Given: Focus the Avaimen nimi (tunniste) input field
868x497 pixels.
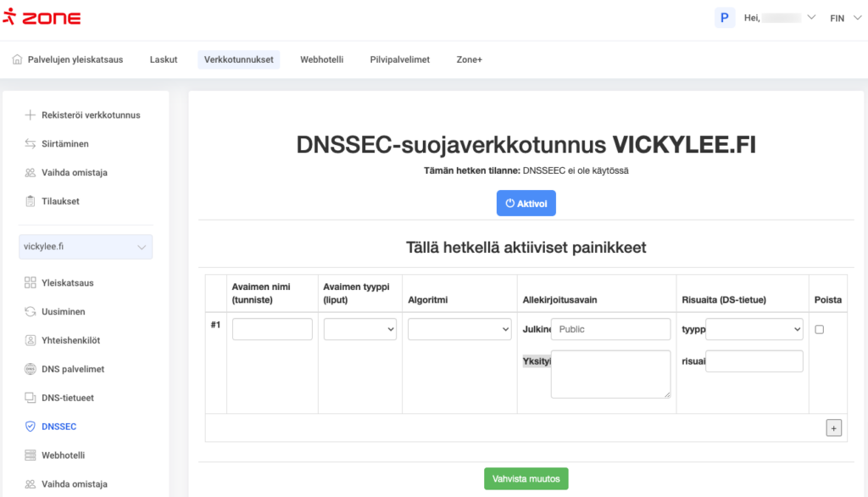Looking at the screenshot, I should [272, 329].
